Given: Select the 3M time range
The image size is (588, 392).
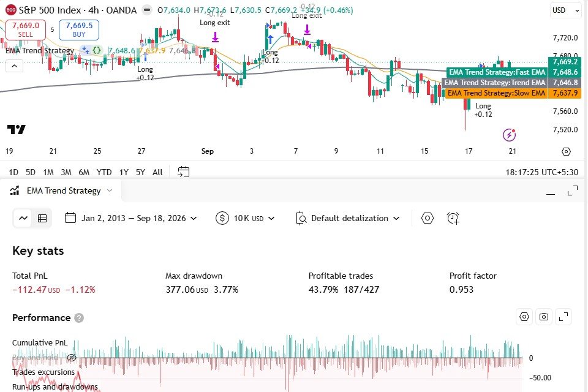Looking at the screenshot, I should coord(66,172).
